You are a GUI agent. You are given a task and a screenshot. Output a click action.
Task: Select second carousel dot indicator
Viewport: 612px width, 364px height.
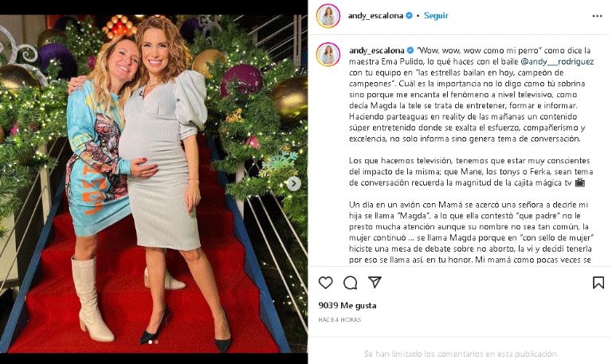point(156,342)
